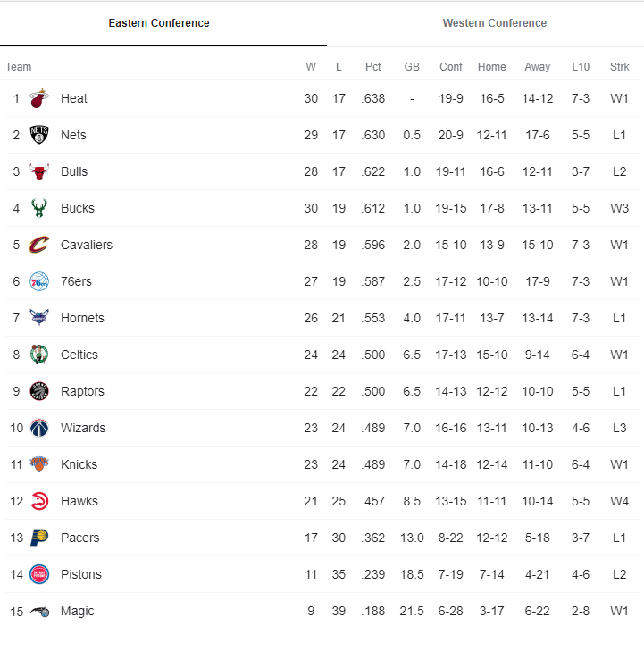The width and height of the screenshot is (644, 651).
Task: Open the Cavaliers logo icon
Action: (39, 245)
